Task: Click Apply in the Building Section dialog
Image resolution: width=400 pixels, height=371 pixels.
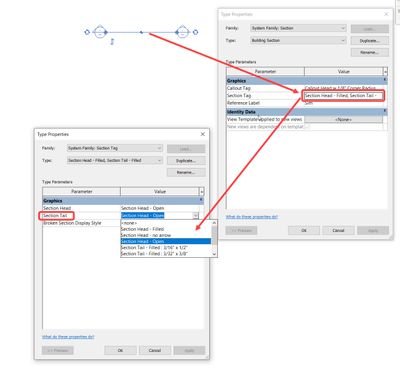Action: [373, 230]
